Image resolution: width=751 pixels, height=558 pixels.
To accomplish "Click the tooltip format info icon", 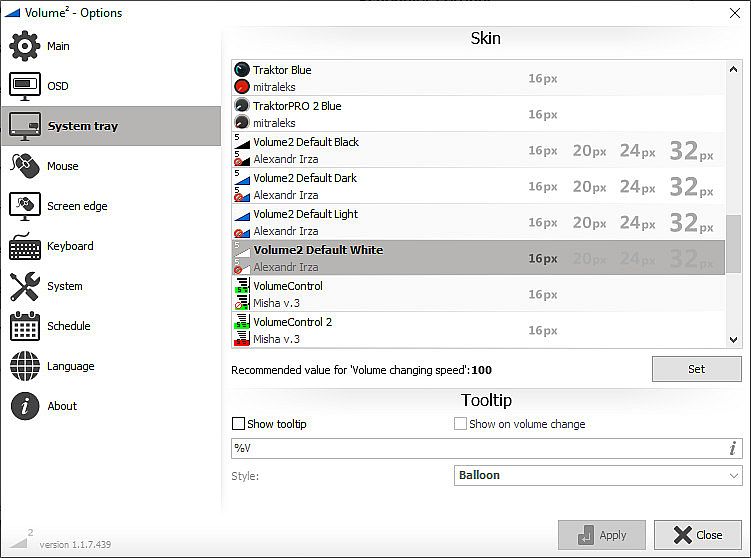I will (x=732, y=448).
